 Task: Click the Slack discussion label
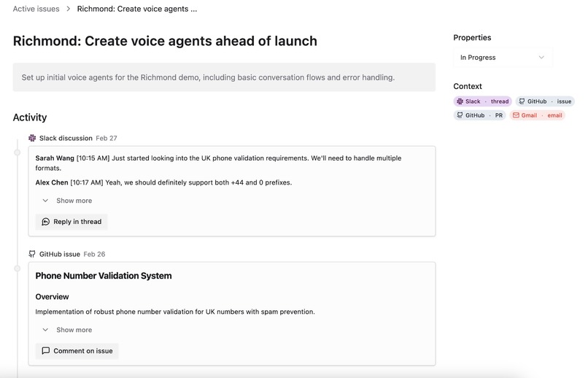(x=66, y=138)
